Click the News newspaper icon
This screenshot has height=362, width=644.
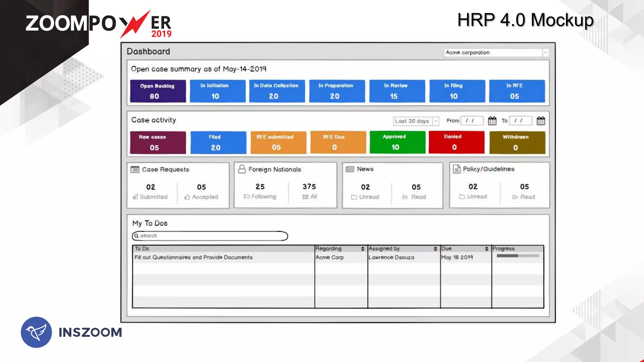click(x=350, y=169)
